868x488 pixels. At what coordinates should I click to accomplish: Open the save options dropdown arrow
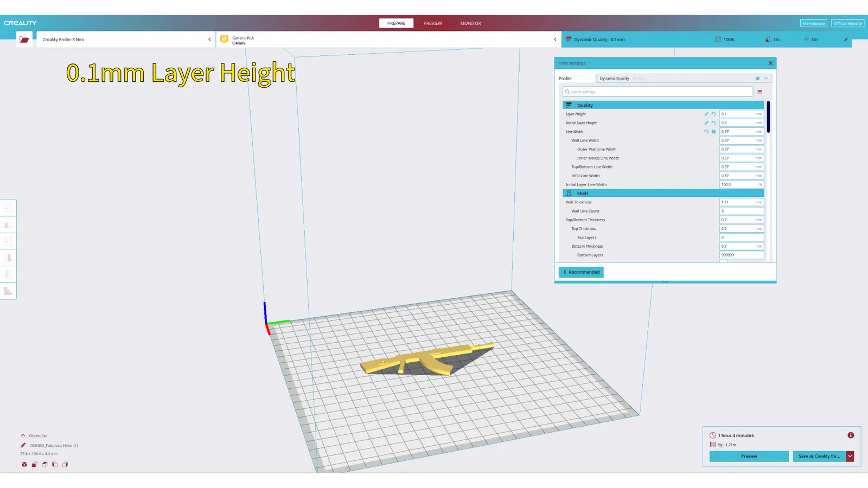(x=850, y=457)
